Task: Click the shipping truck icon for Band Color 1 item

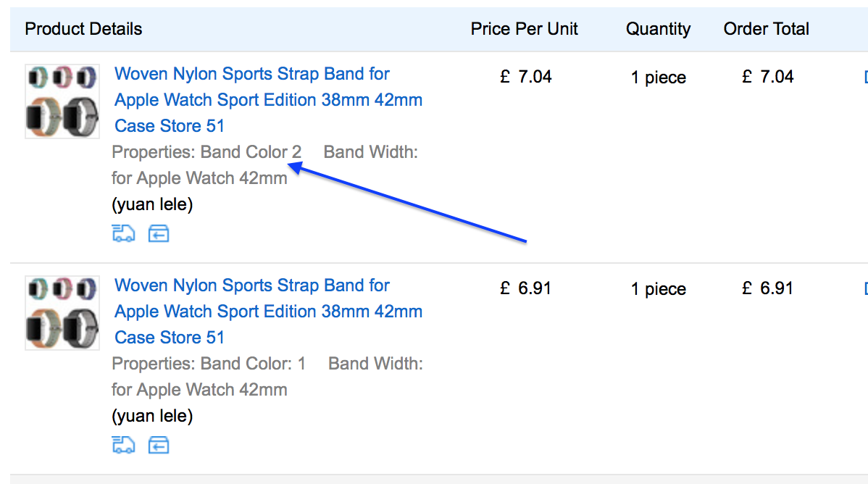Action: pos(123,445)
